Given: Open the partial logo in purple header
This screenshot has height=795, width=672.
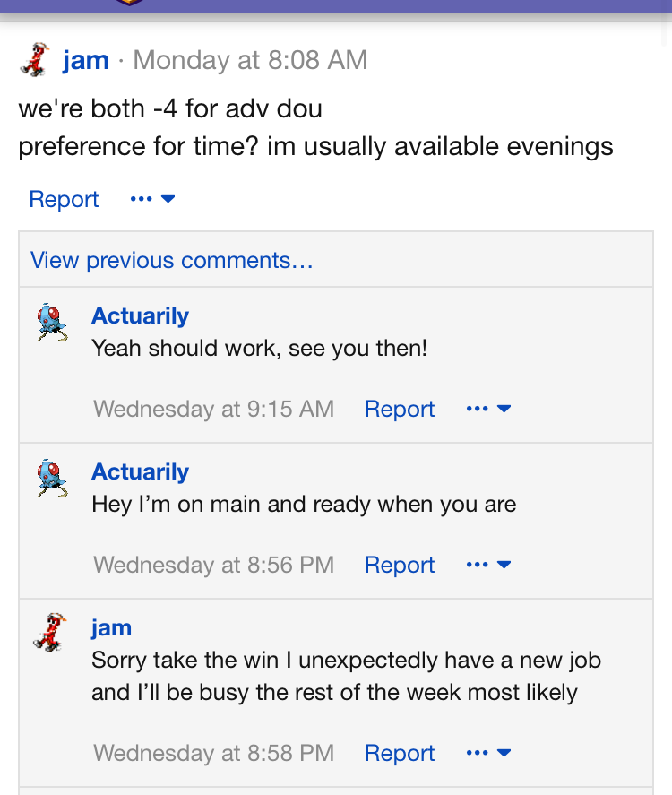Looking at the screenshot, I should (x=130, y=3).
